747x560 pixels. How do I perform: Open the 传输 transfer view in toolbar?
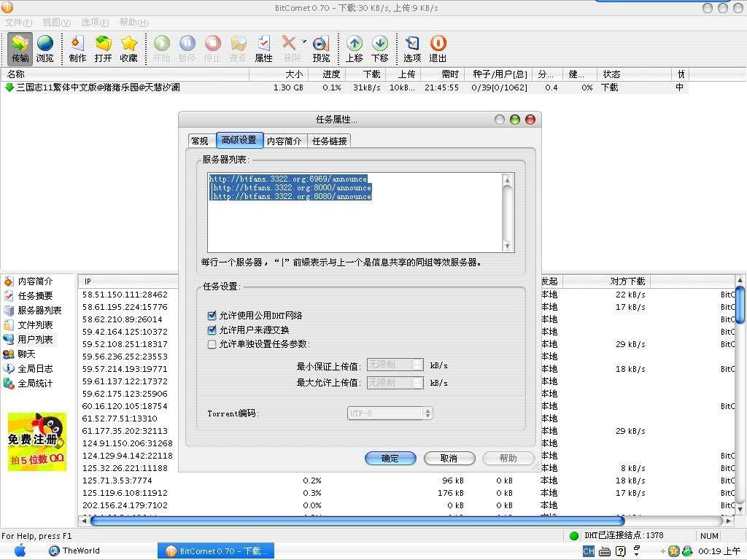[x=20, y=49]
